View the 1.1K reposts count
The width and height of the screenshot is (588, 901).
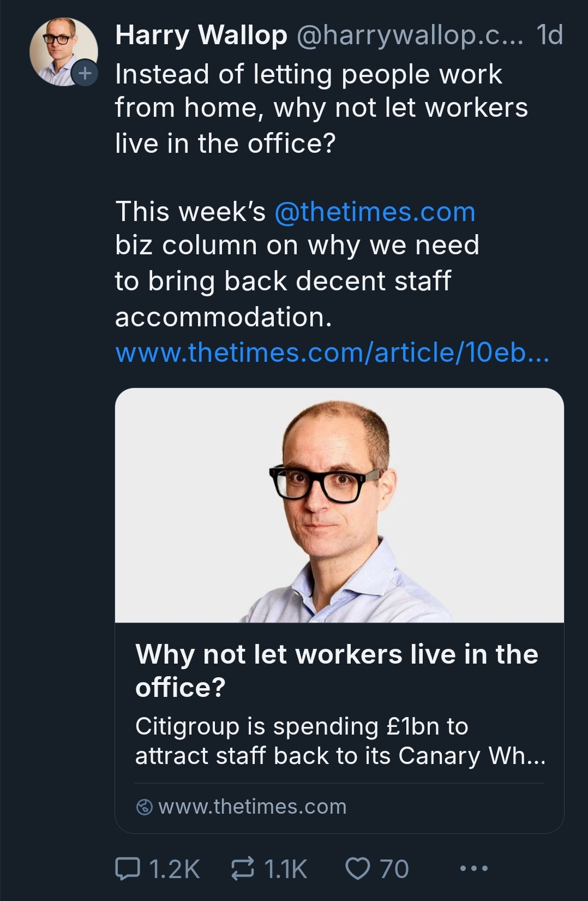[286, 869]
